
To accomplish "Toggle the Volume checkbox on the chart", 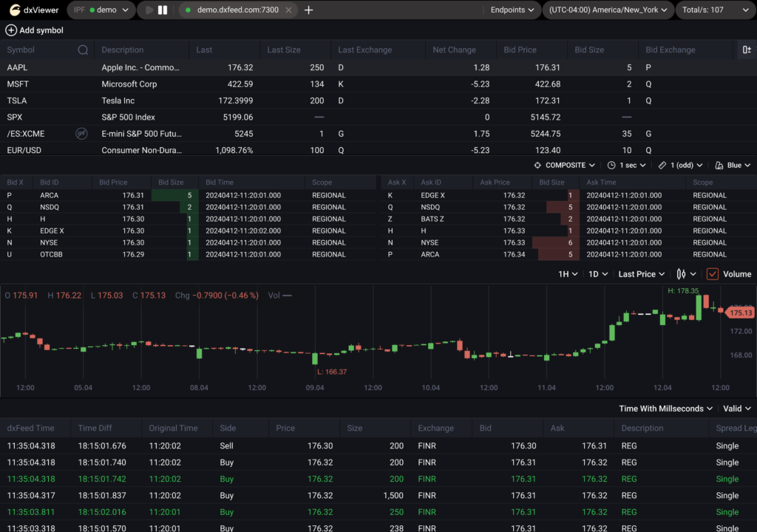I will tap(712, 273).
